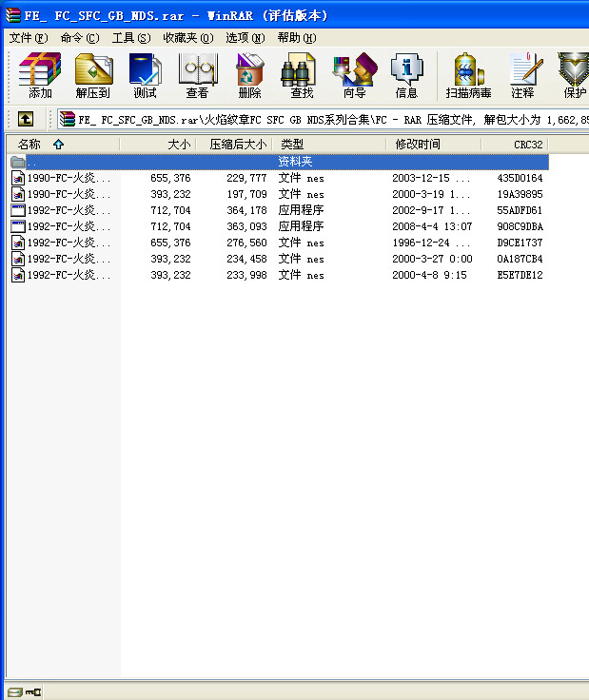589x700 pixels.
Task: Open the Commands (命令) menu
Action: [80, 38]
